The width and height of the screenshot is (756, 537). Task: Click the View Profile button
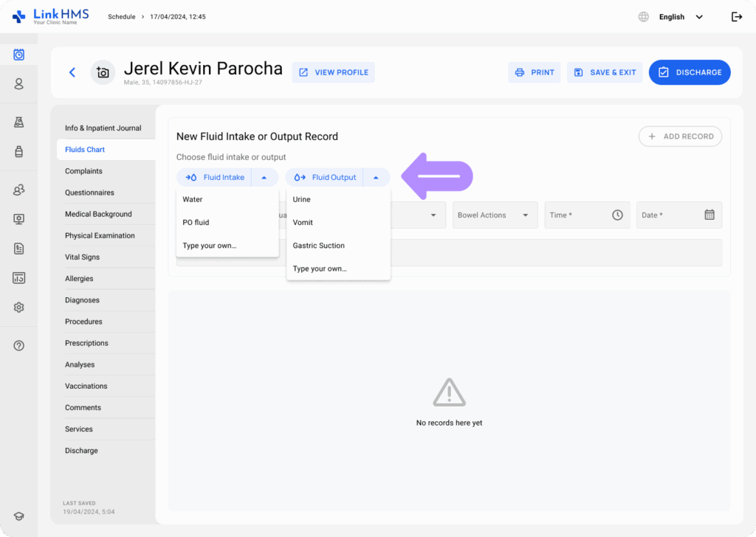click(x=333, y=72)
